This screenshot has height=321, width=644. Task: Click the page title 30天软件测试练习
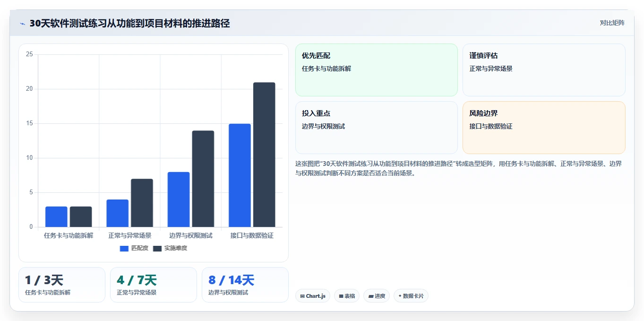pos(130,23)
